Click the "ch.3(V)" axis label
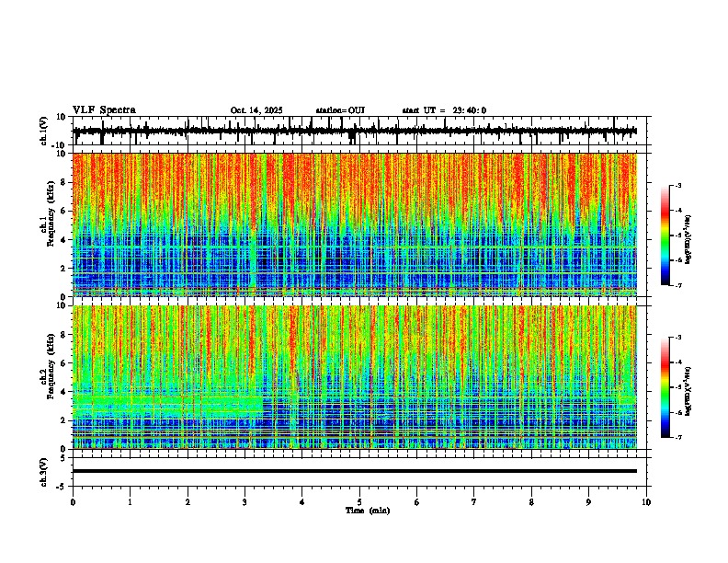Image resolution: width=728 pixels, height=563 pixels. coord(44,472)
